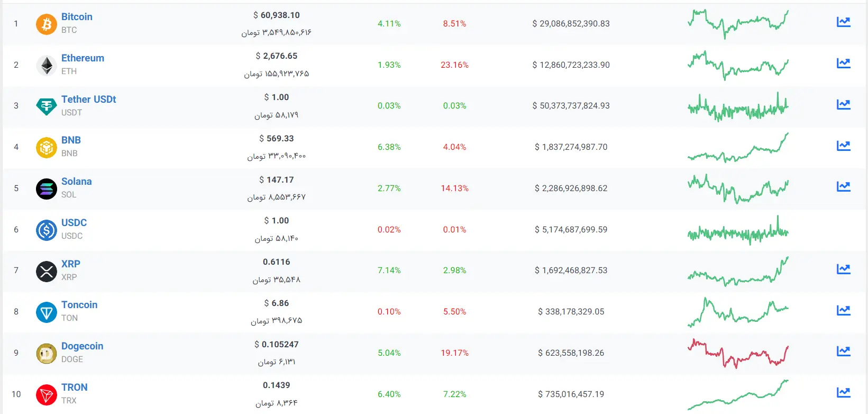The image size is (868, 414).
Task: Open the chart icon for Bitcoin
Action: 844,22
